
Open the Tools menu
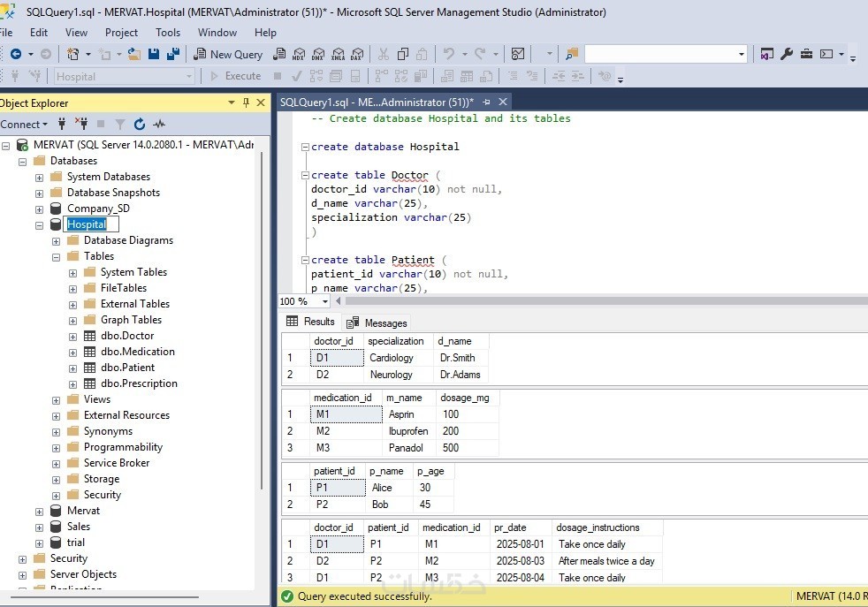(168, 33)
